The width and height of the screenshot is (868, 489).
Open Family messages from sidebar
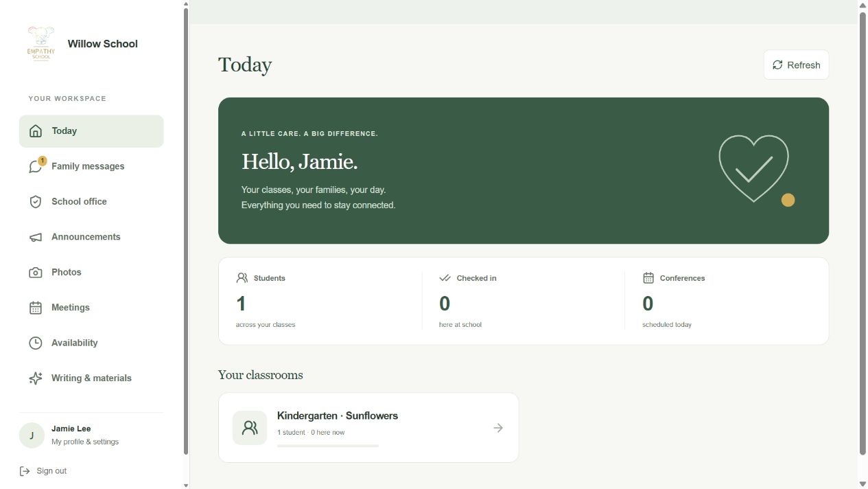tap(91, 166)
